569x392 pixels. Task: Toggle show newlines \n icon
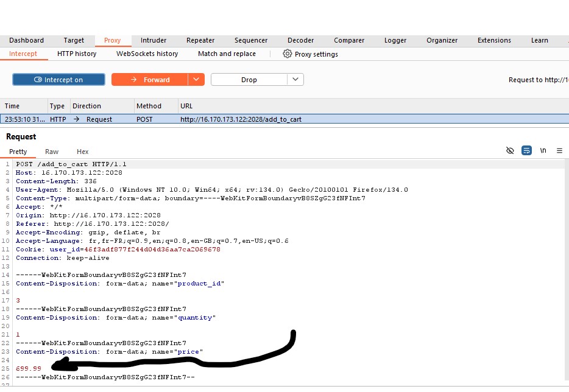[x=543, y=150]
